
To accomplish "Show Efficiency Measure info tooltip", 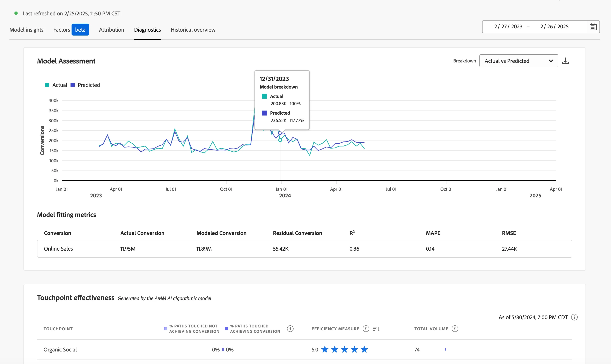I will click(366, 329).
